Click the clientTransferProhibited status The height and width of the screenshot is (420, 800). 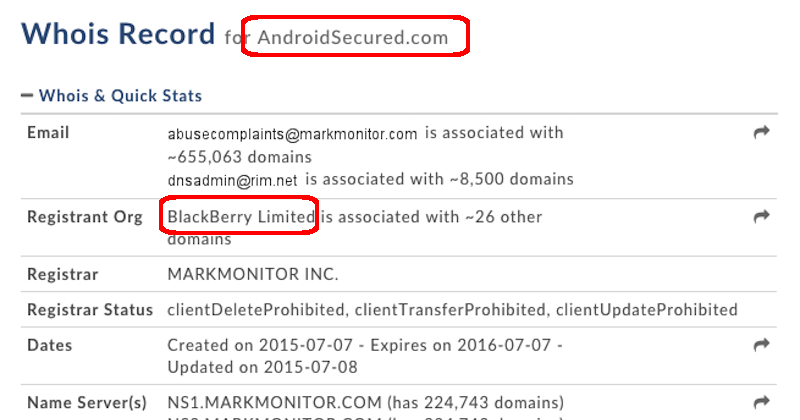tap(450, 310)
